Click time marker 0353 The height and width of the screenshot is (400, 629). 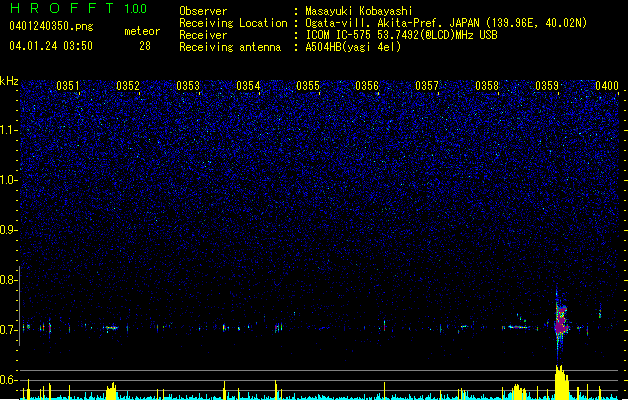[x=188, y=86]
